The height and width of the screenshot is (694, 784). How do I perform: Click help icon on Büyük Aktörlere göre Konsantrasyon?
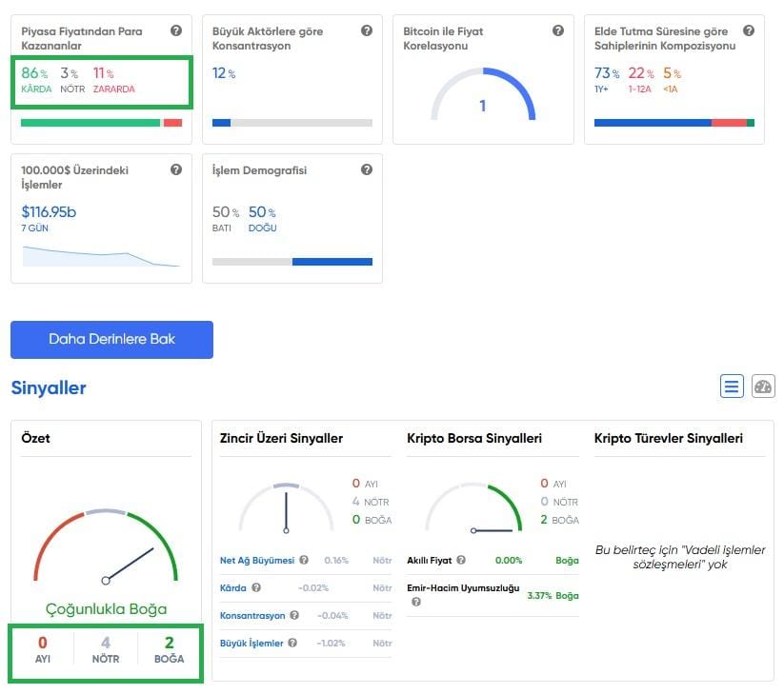click(x=367, y=31)
